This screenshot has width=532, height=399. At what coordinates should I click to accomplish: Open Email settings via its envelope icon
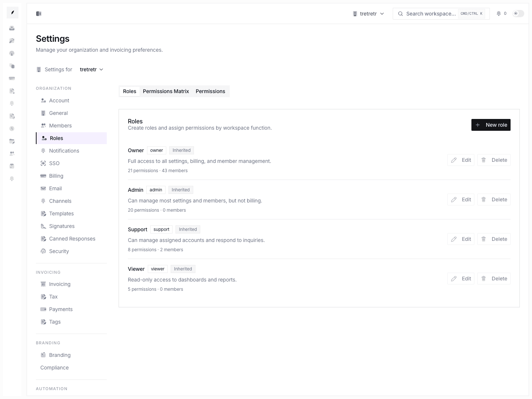(43, 188)
